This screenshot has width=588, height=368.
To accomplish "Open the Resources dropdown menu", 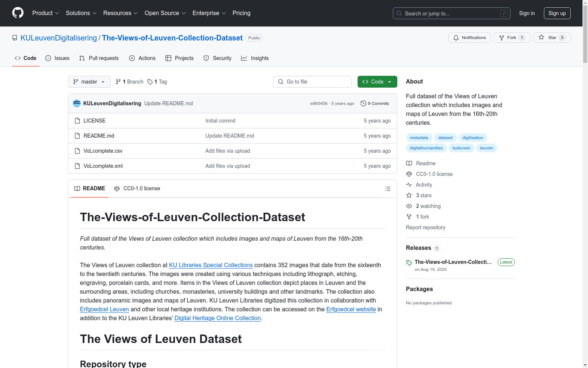I will [121, 13].
